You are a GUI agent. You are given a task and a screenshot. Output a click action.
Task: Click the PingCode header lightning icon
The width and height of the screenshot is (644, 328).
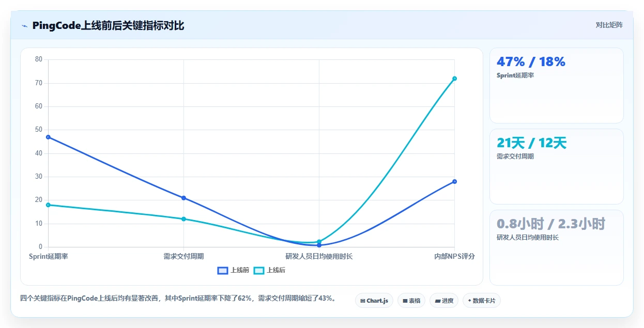(x=24, y=26)
